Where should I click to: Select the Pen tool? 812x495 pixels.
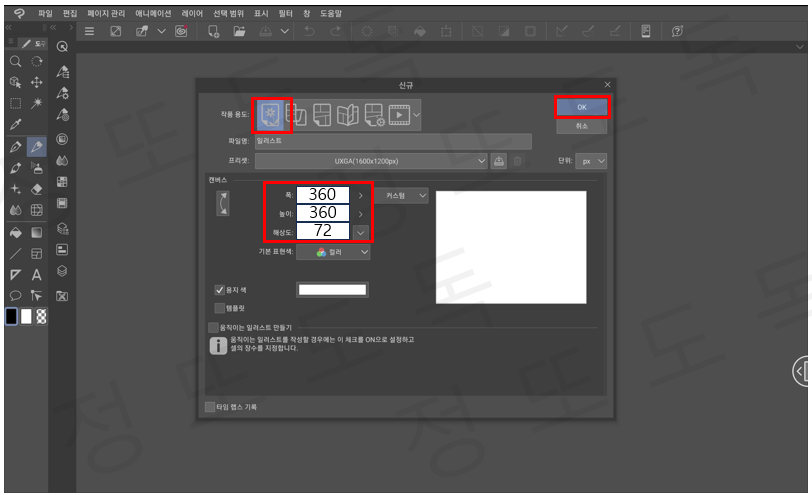pyautogui.click(x=16, y=147)
